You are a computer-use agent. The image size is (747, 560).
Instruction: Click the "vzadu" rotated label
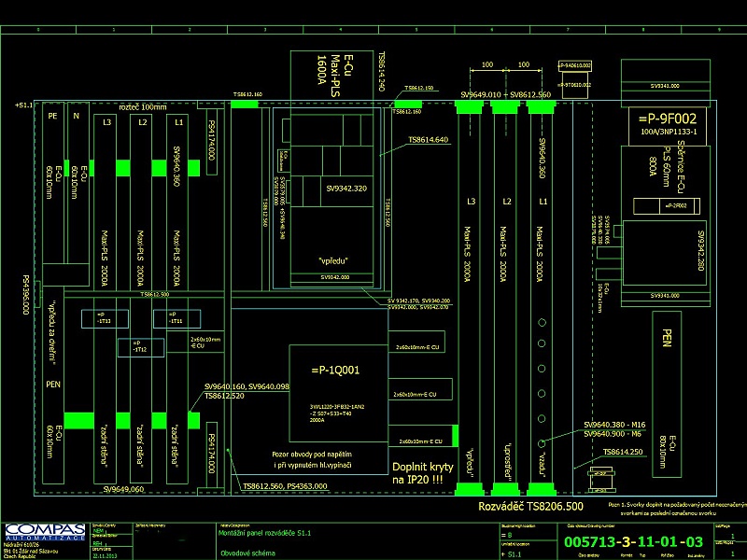[x=543, y=464]
